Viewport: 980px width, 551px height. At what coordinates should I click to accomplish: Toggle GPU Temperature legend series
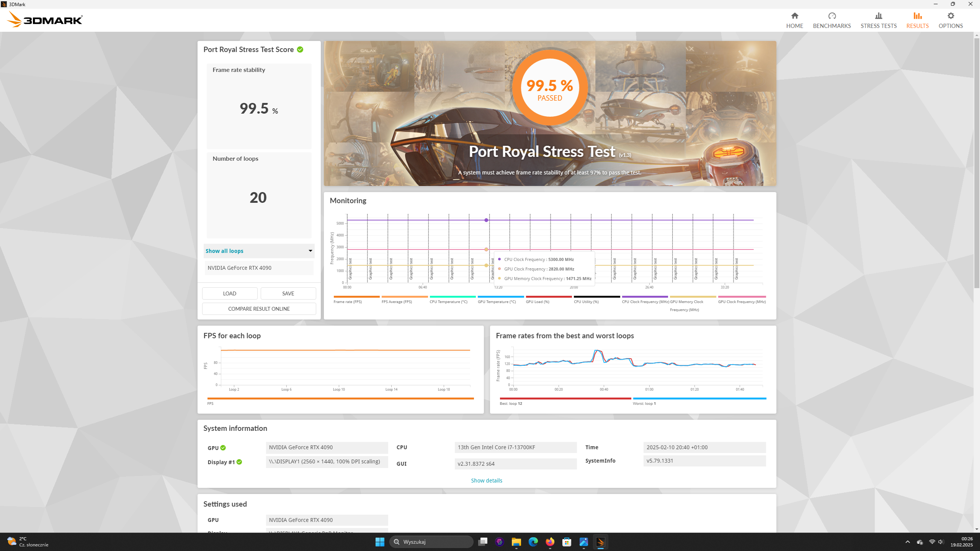(497, 302)
